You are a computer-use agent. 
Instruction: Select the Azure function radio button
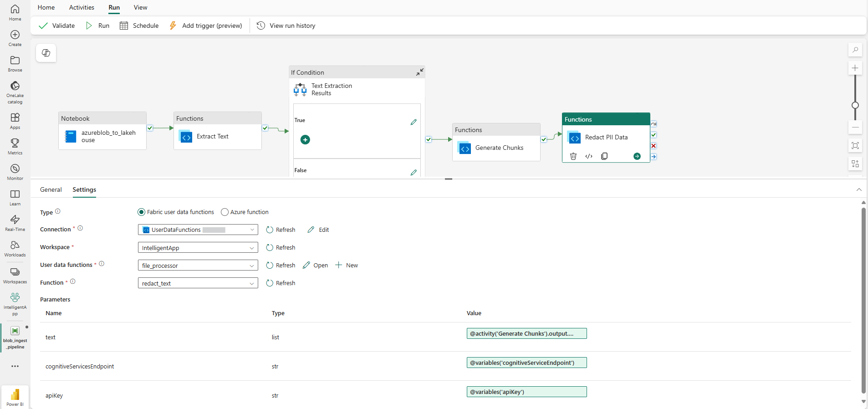point(225,212)
